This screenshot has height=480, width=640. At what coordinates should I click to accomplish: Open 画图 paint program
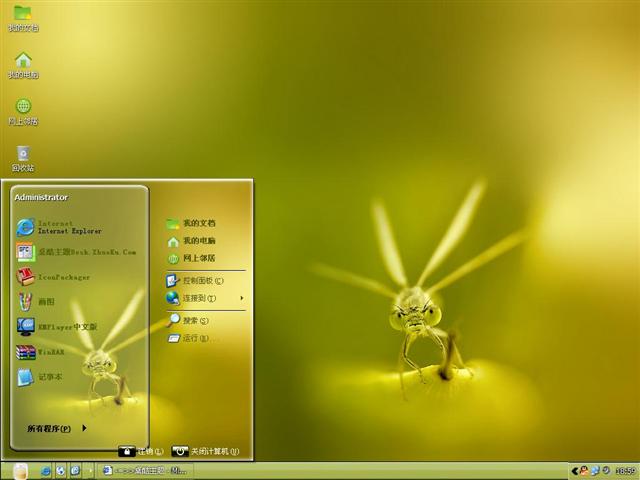point(36,302)
